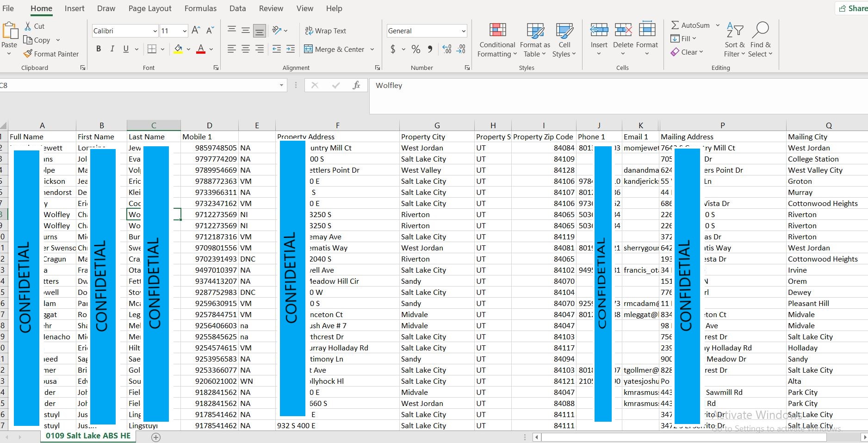Apply Accounting dollar sign format
Screen dimensions: 868x443
393,49
